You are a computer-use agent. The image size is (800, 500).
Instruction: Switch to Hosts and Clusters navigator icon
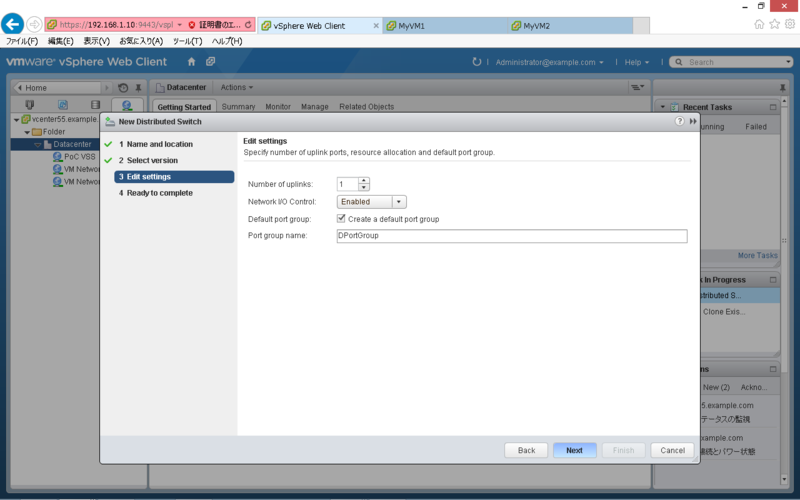[x=30, y=105]
